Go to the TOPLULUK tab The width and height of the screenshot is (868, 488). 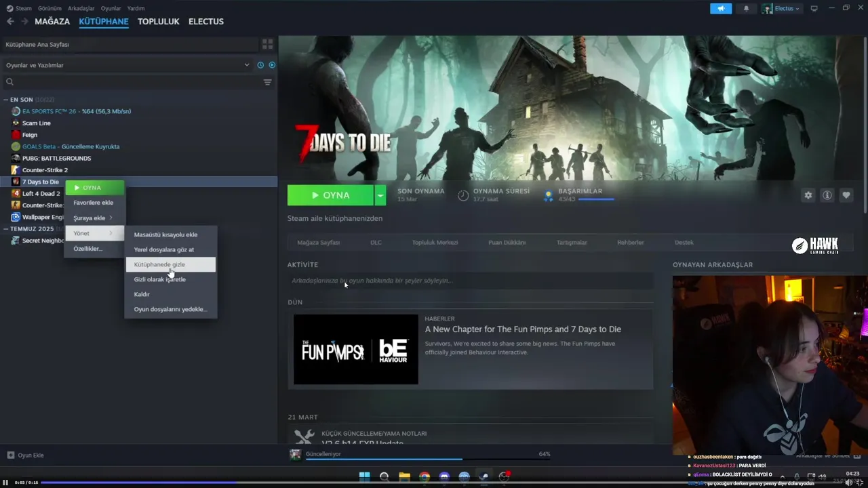coord(159,22)
